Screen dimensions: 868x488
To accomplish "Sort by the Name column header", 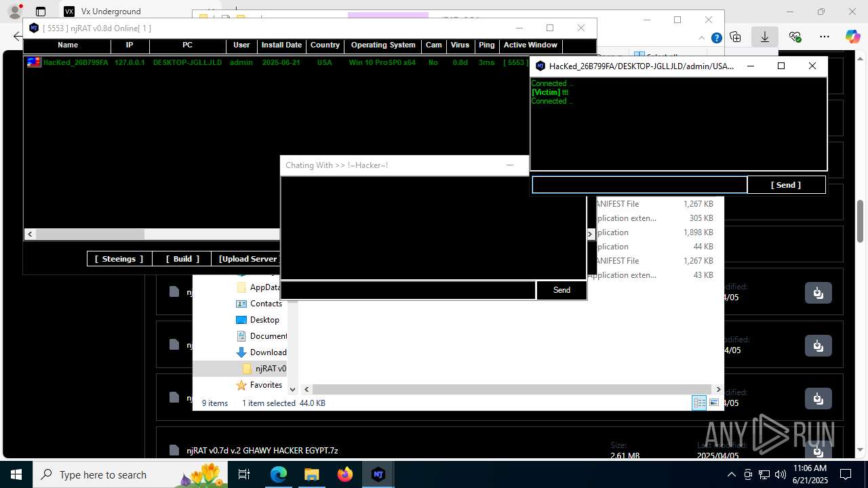I will click(67, 45).
